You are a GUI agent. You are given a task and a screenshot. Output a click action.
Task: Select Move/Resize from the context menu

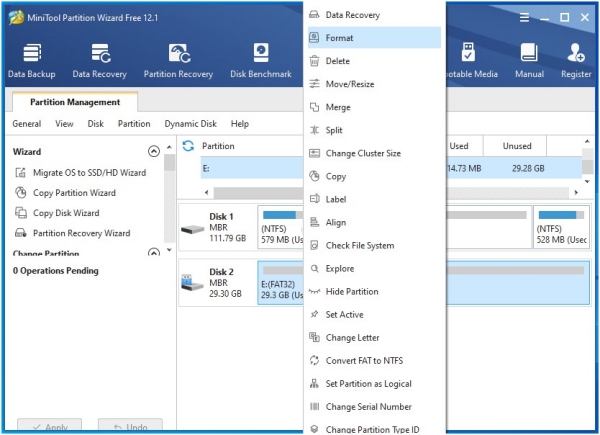pyautogui.click(x=374, y=84)
